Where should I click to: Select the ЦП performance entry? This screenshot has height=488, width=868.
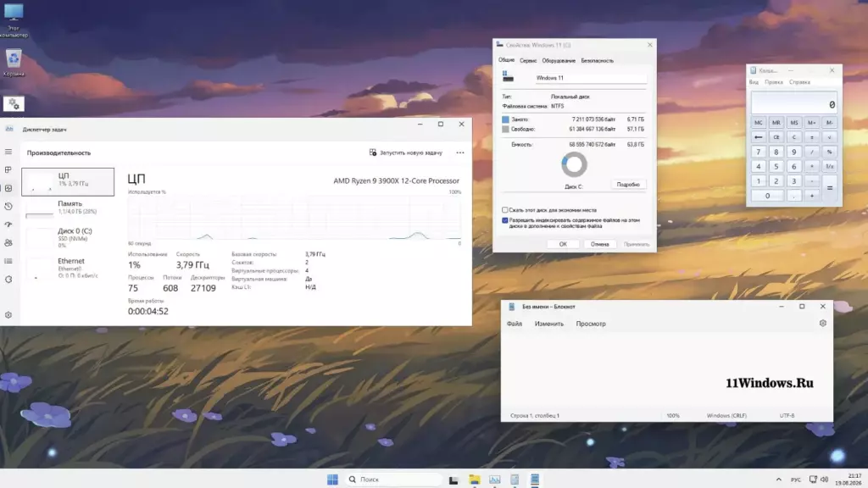click(x=68, y=182)
